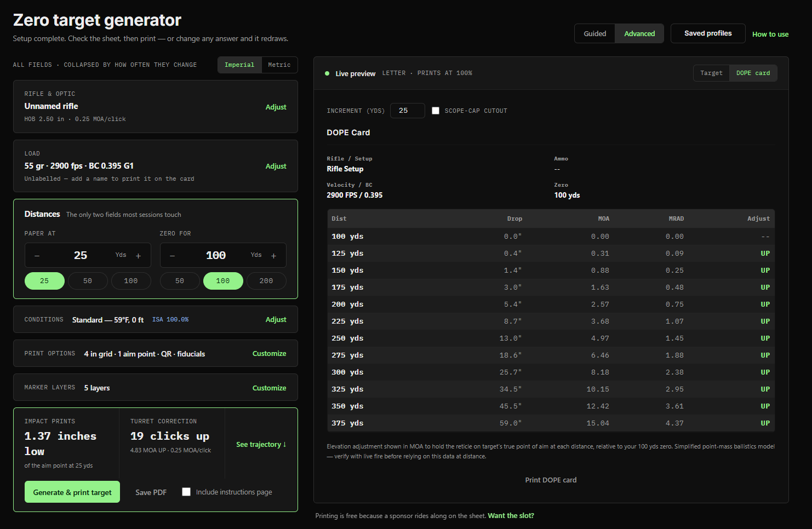The width and height of the screenshot is (812, 529).
Task: Click the 2.38 MRAD value
Action: coord(674,372)
